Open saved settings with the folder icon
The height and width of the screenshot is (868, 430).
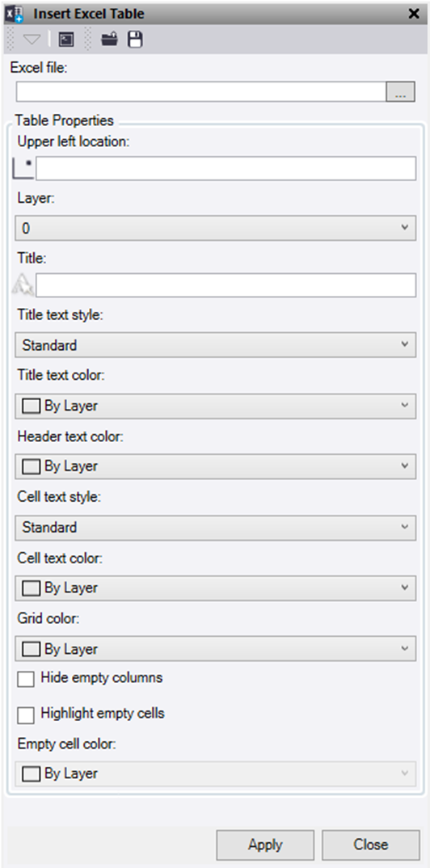click(110, 40)
